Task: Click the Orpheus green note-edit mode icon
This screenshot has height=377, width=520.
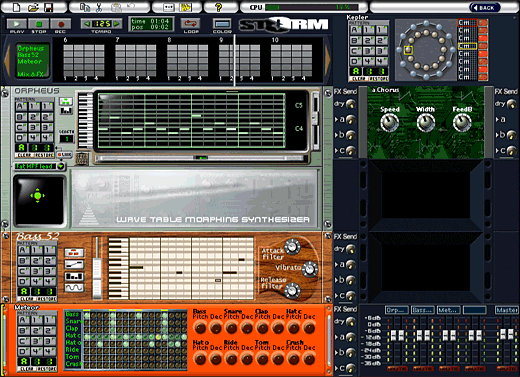Action: [66, 101]
